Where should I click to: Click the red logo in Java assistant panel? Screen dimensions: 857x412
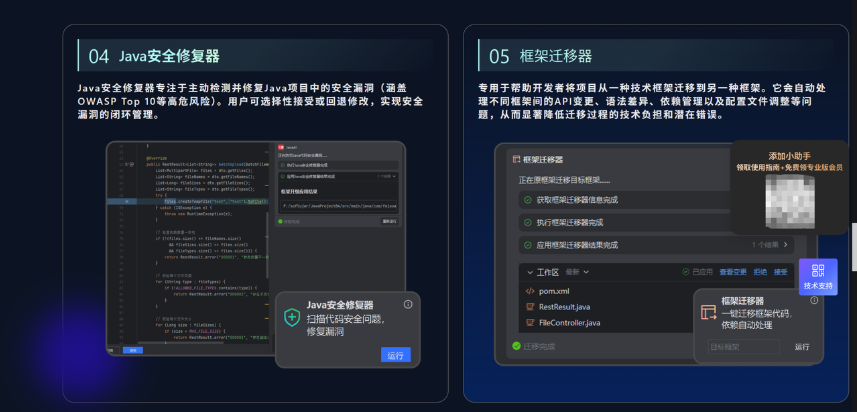coord(281,148)
